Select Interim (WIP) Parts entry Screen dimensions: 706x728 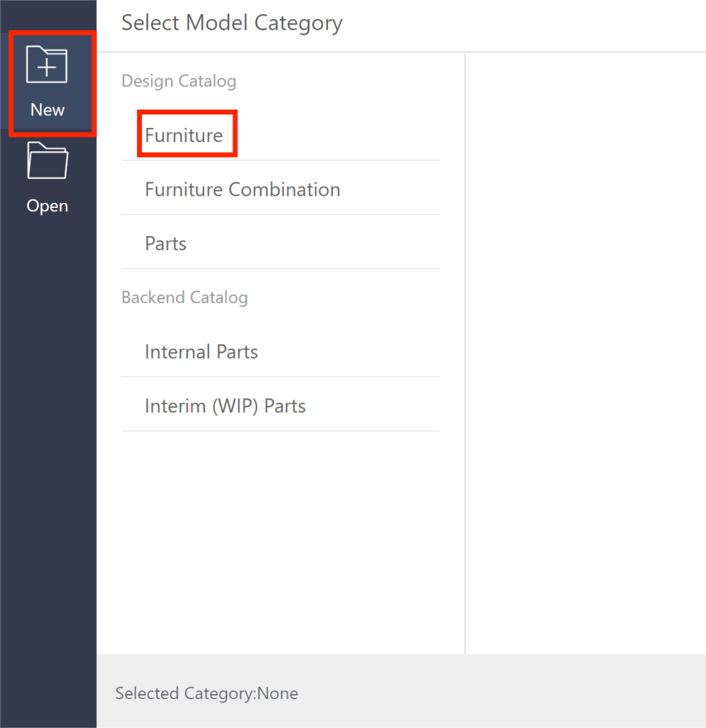tap(225, 406)
